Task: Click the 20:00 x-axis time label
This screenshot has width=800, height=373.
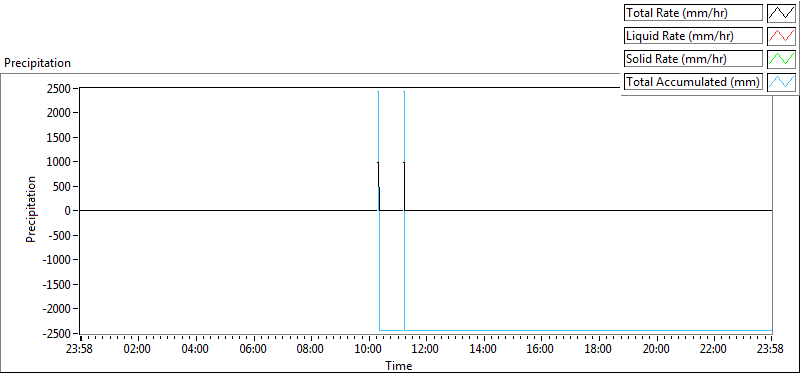Action: tap(656, 349)
